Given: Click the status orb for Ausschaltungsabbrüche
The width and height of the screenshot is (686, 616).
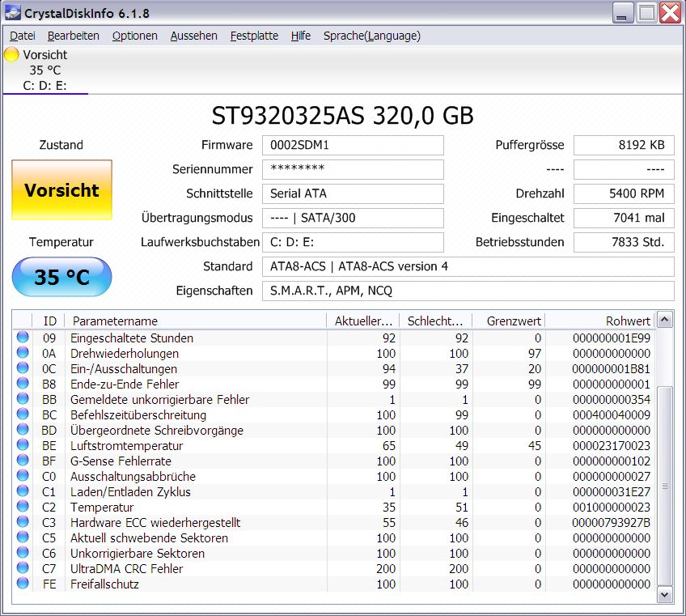Looking at the screenshot, I should [23, 475].
